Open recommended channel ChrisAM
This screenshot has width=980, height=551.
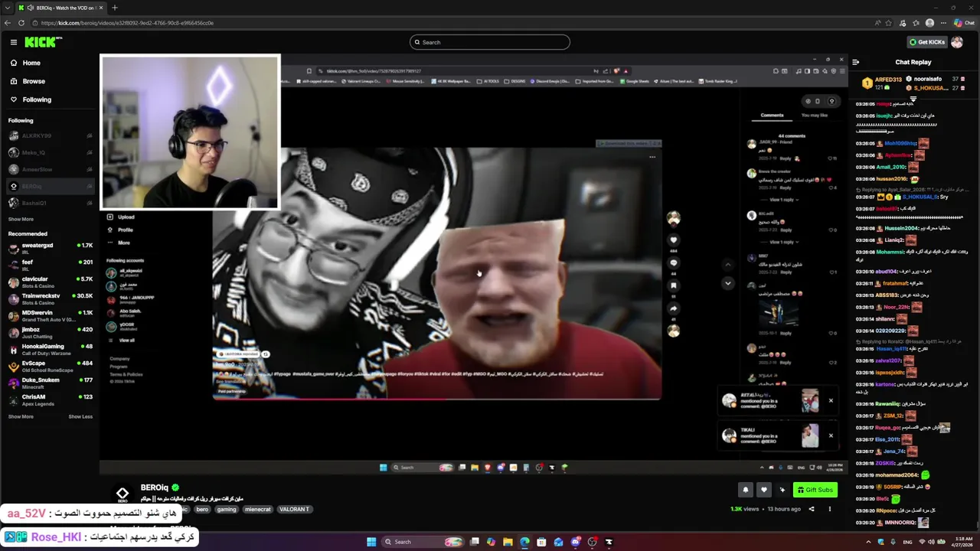click(x=50, y=399)
